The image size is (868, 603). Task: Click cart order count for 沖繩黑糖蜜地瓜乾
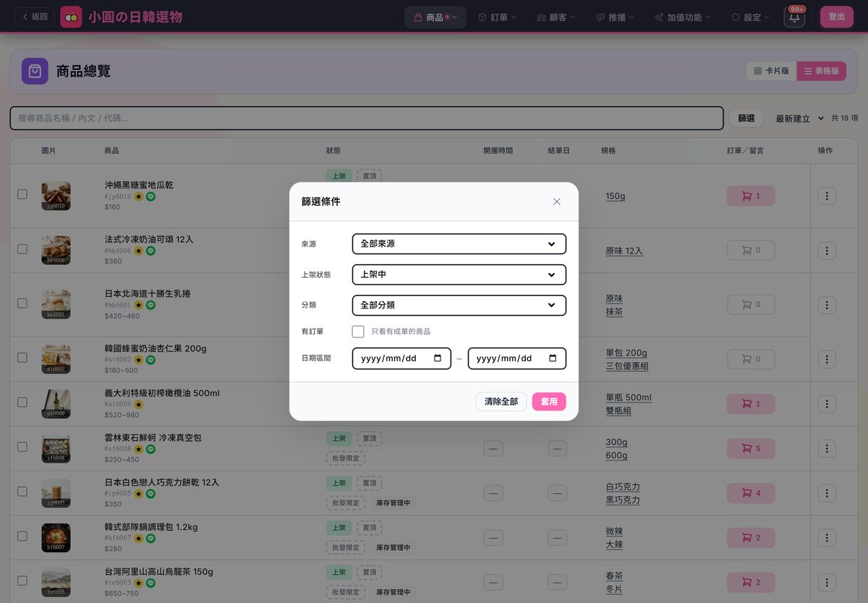click(x=751, y=195)
